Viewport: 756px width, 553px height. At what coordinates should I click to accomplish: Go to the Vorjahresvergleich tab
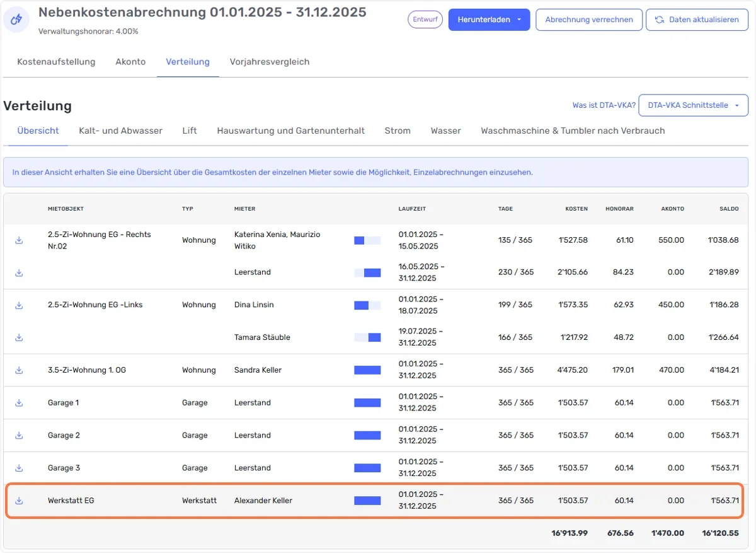point(270,62)
